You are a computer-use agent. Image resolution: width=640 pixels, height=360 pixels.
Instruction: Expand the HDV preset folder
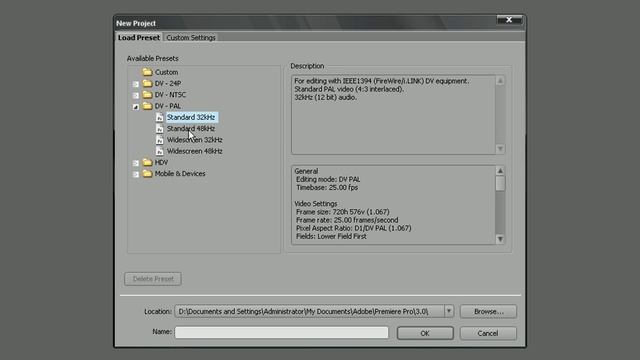coord(136,163)
